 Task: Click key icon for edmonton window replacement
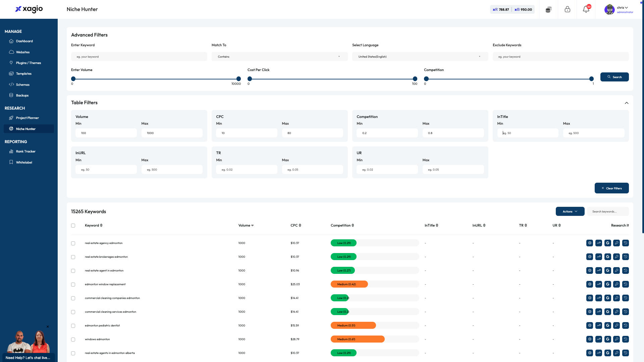(616, 284)
